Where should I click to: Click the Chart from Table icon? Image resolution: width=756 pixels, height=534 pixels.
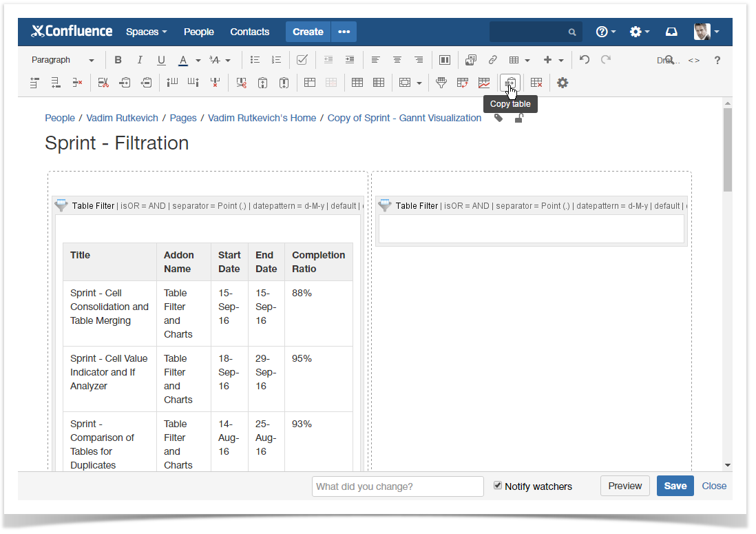484,83
